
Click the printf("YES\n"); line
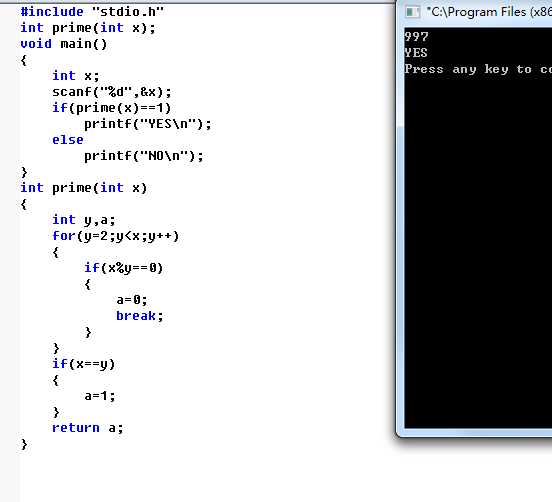click(148, 124)
